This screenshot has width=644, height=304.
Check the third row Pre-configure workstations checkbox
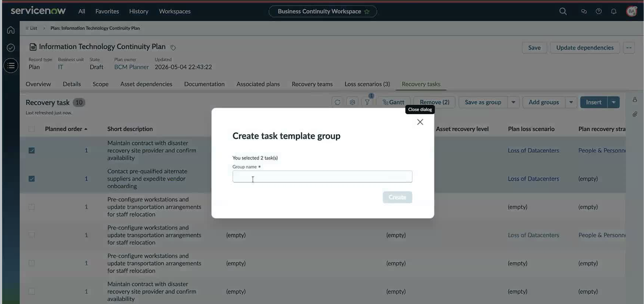tap(32, 207)
